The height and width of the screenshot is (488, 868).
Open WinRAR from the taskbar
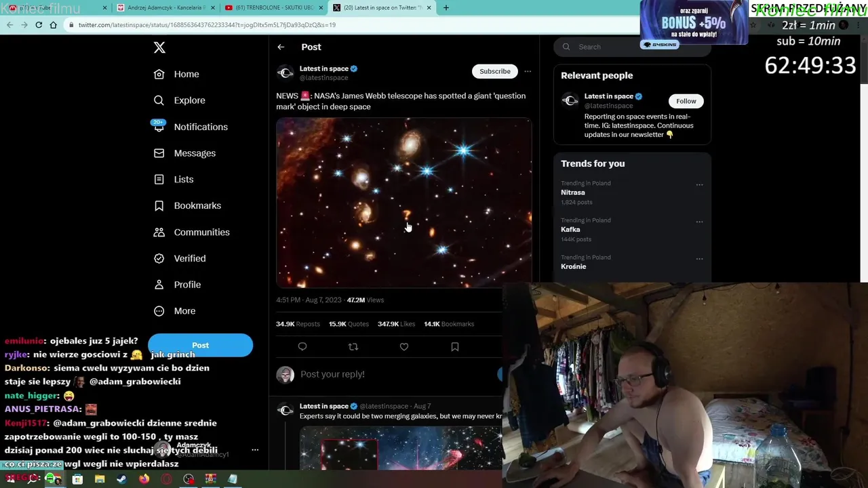[x=211, y=479]
